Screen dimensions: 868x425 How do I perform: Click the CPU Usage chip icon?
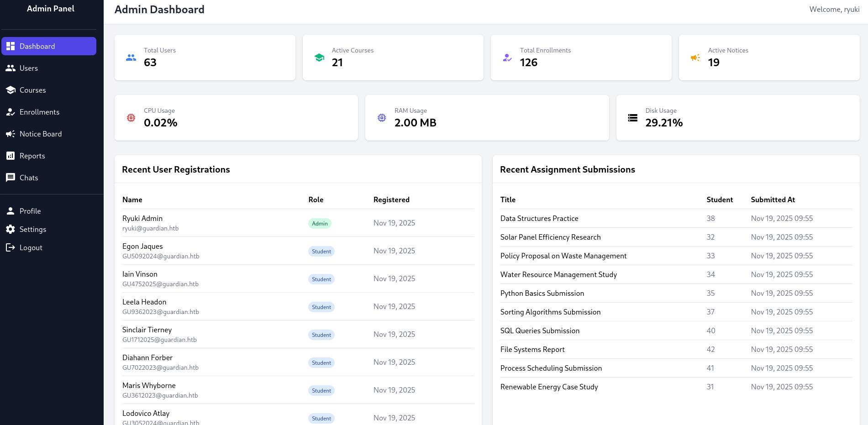tap(131, 117)
